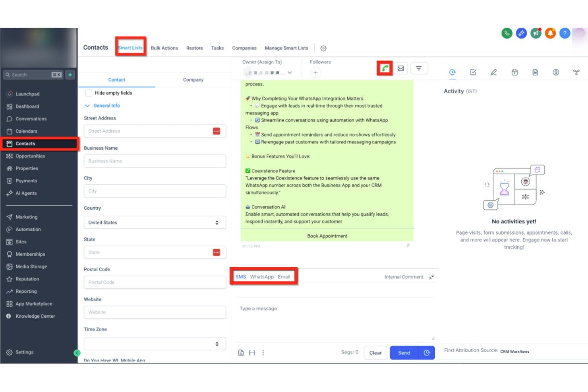Open the Notes pencil icon tab
The width and height of the screenshot is (588, 392).
tap(493, 72)
